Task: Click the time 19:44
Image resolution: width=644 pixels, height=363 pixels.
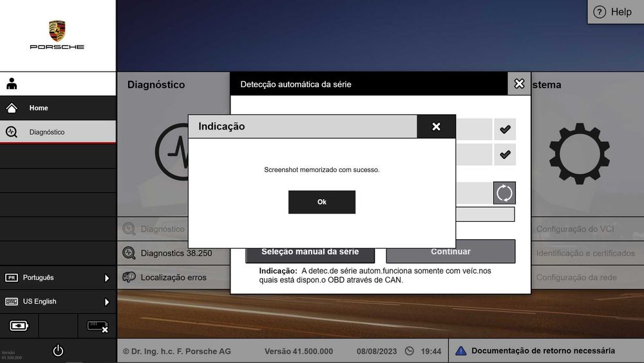Action: point(431,351)
